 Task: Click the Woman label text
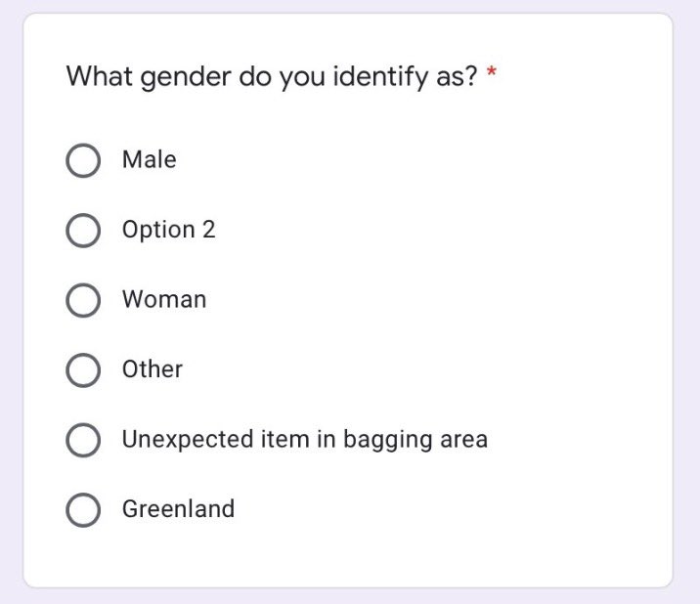[x=163, y=299]
